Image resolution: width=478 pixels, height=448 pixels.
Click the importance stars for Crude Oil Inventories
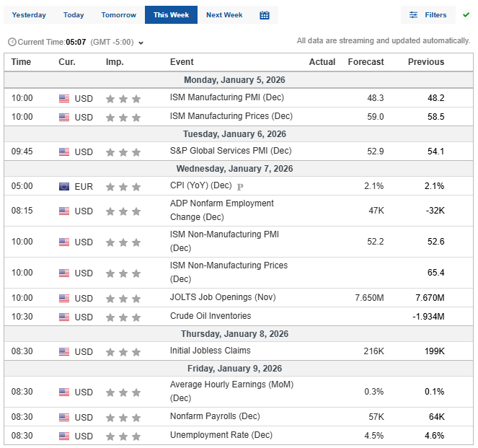tap(123, 317)
